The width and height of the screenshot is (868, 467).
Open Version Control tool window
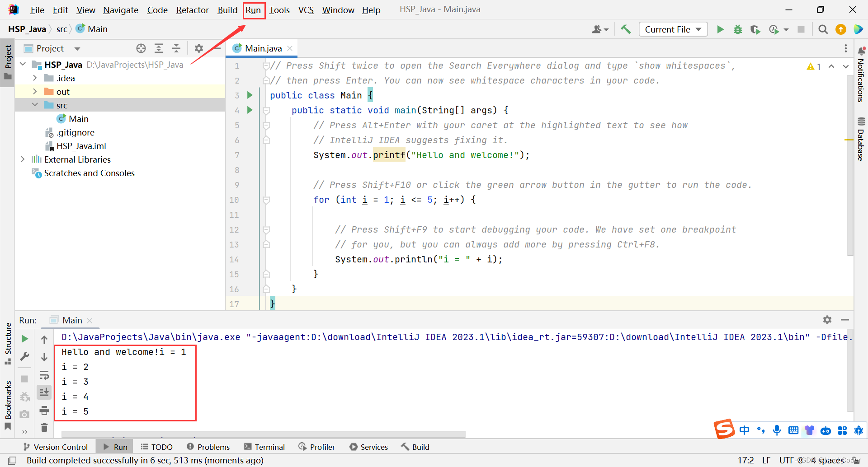click(56, 447)
